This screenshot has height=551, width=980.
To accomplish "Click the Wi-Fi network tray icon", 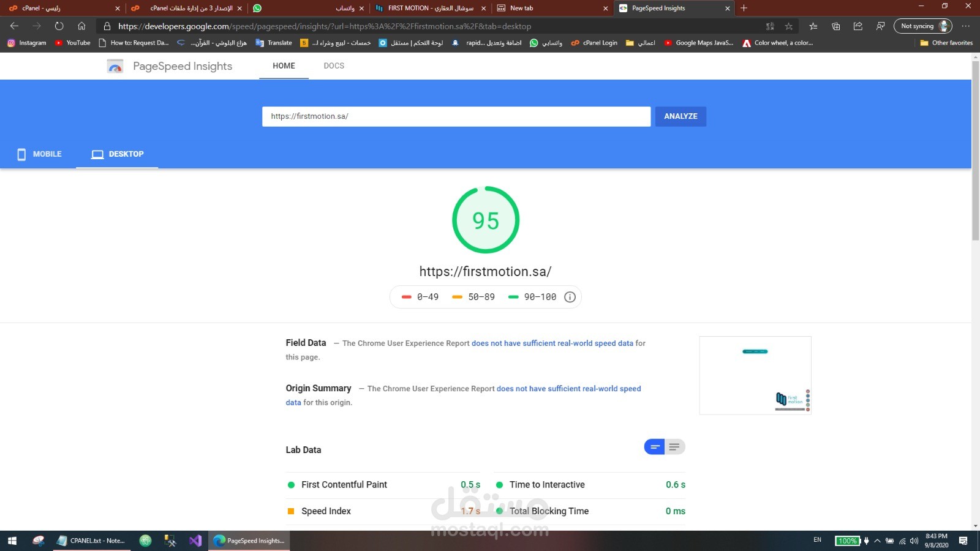I will [x=902, y=541].
